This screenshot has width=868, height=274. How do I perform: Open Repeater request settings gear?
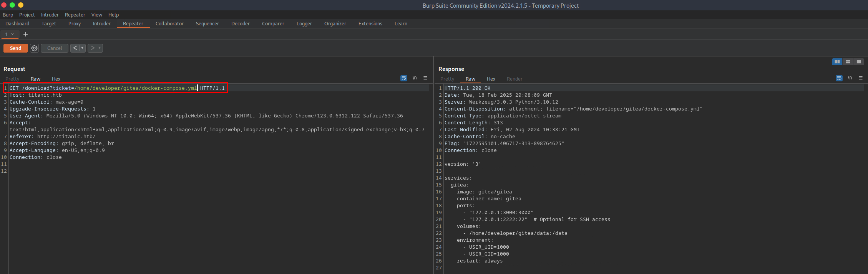pos(34,48)
